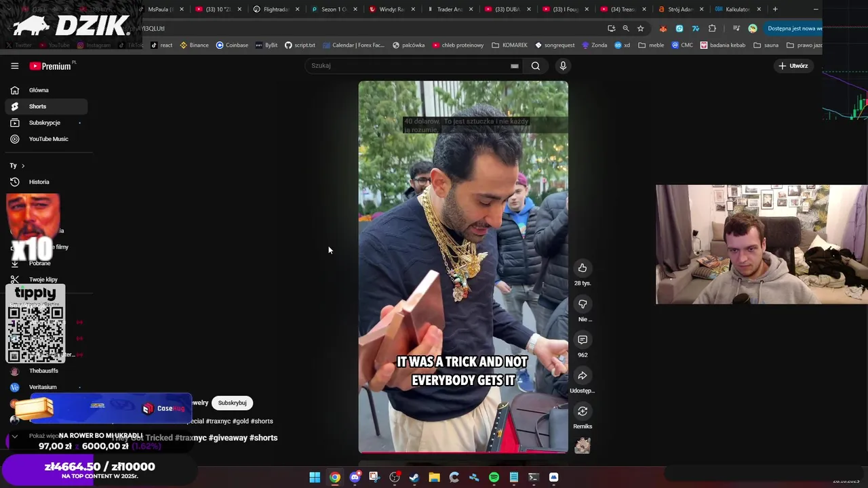Bookmark this page with the star
This screenshot has width=868, height=488.
(640, 28)
